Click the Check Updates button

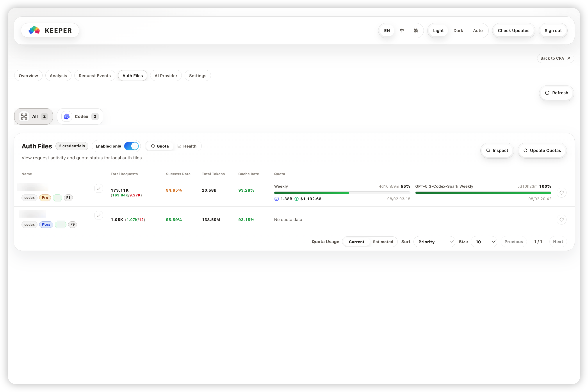pyautogui.click(x=513, y=30)
